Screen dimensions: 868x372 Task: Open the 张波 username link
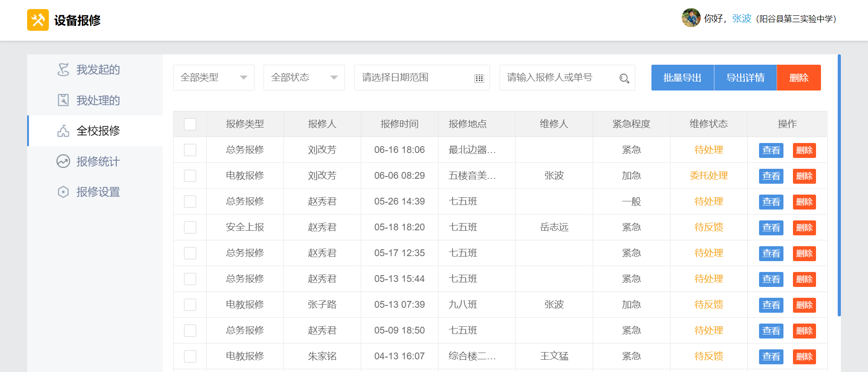point(741,19)
